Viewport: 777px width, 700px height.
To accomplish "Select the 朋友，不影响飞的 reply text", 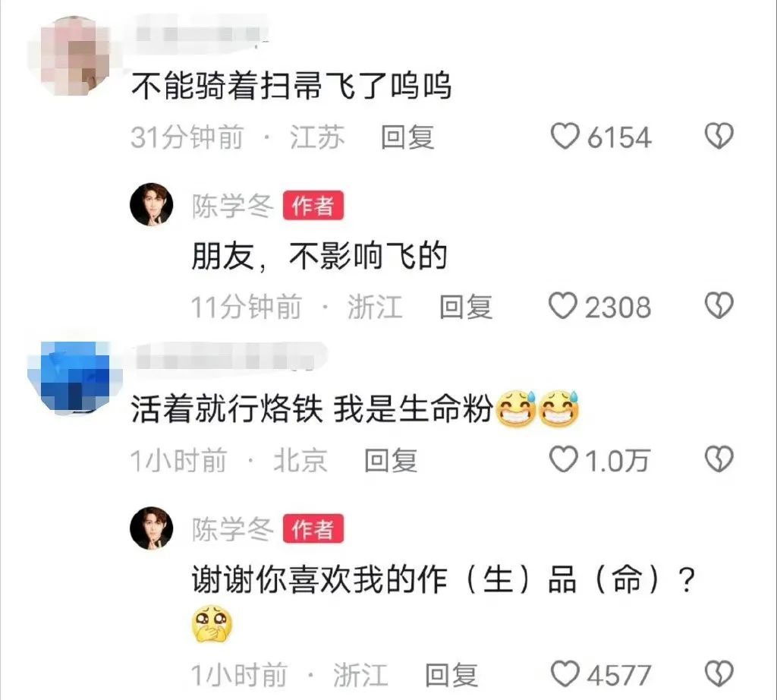I will 319,257.
